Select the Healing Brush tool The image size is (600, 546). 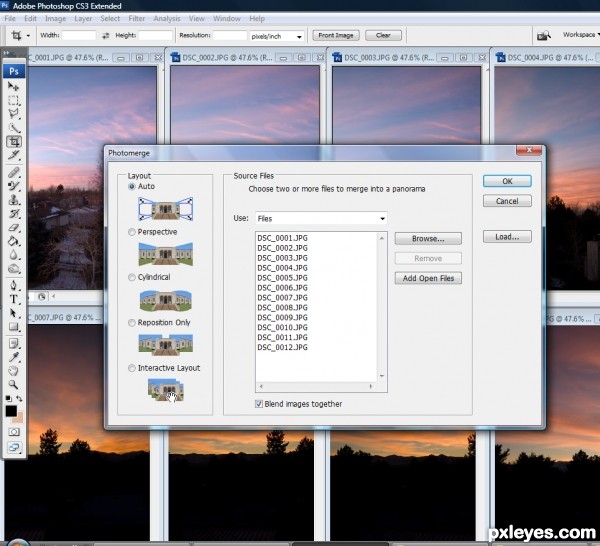(x=13, y=172)
